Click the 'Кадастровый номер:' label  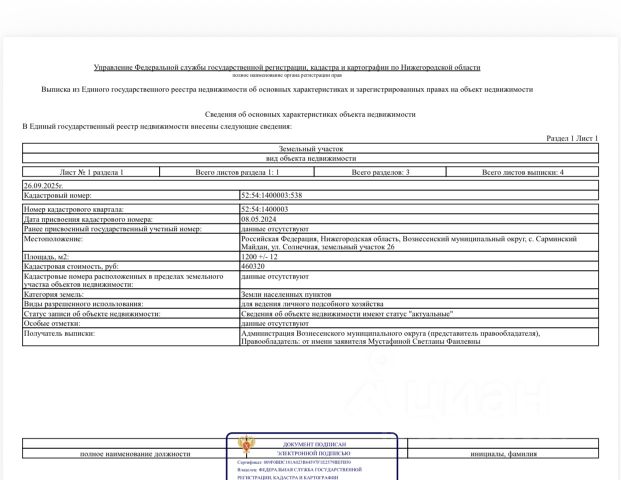57,195
